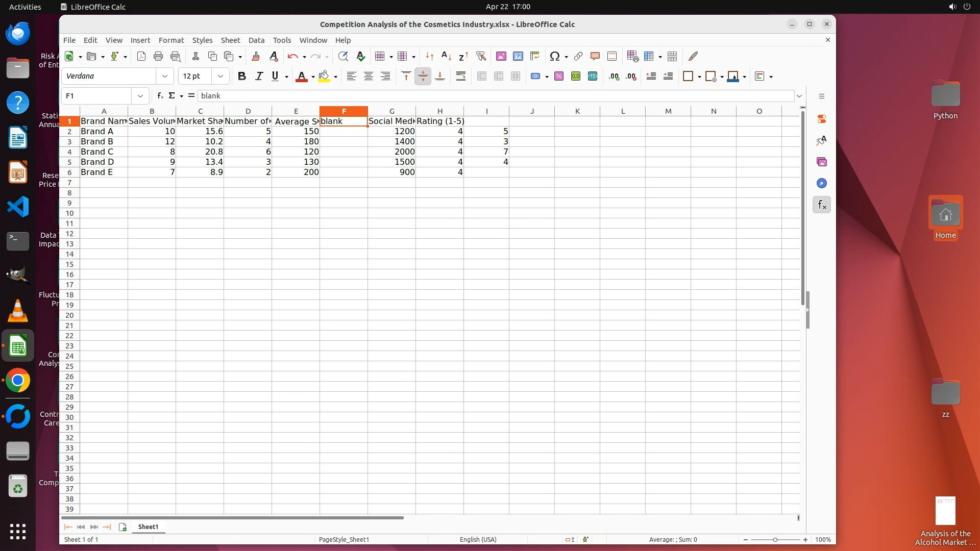The width and height of the screenshot is (980, 551).
Task: Click the Clone Formatting paintbrush icon
Action: [x=256, y=56]
